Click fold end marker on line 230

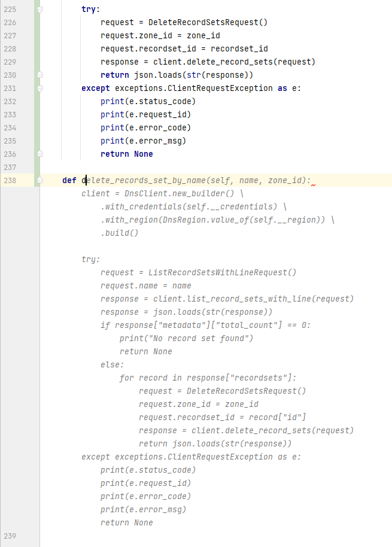(40, 75)
